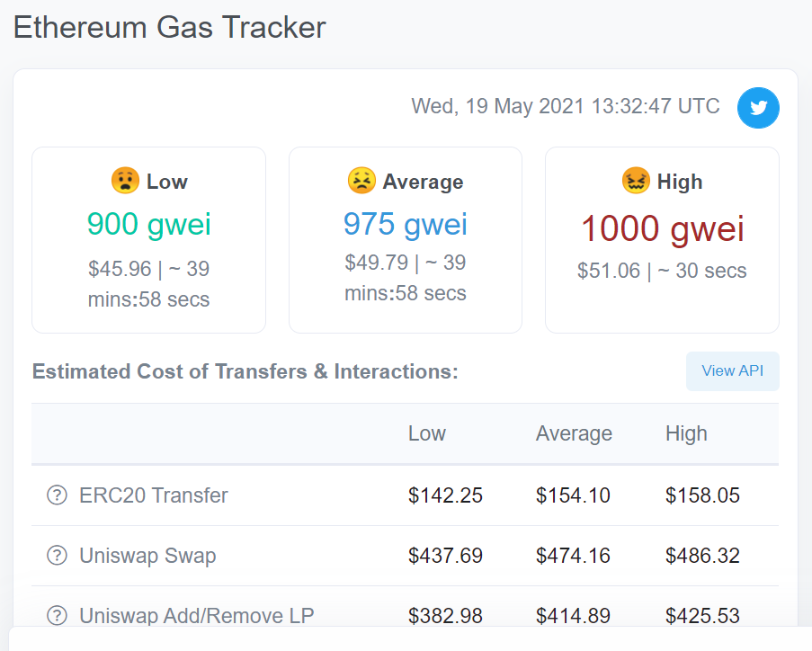Click the $474.16 Uniswap Swap average cost
Screen dimensions: 812x651
point(573,556)
